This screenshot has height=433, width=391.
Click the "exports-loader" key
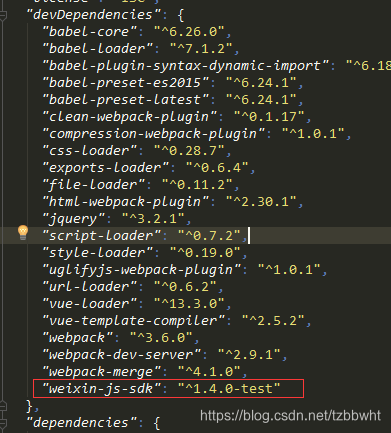coord(105,168)
